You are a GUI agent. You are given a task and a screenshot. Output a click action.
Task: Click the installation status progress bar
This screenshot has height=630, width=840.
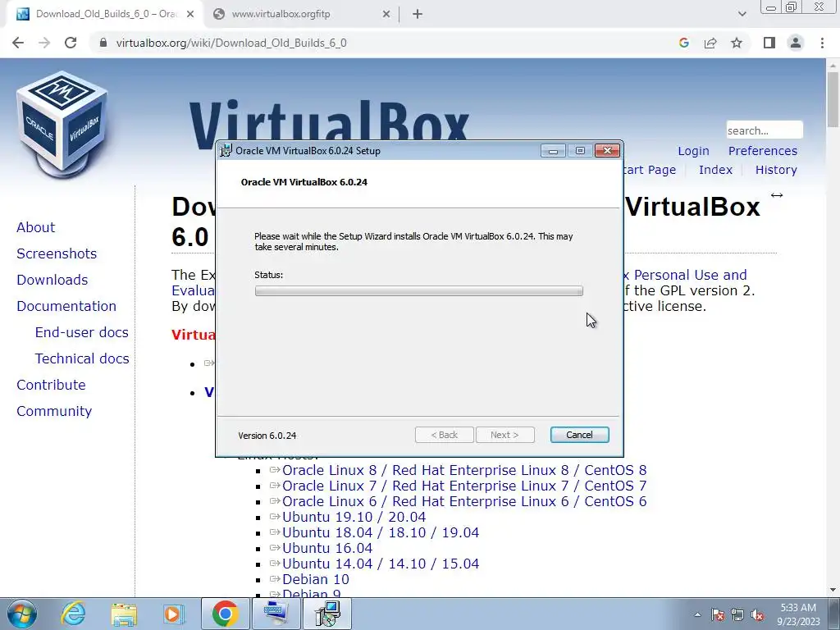tap(419, 291)
